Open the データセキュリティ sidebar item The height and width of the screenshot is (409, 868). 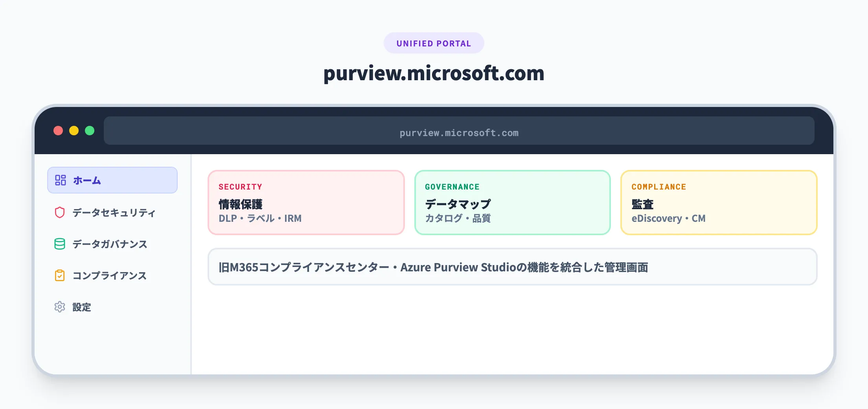point(113,212)
